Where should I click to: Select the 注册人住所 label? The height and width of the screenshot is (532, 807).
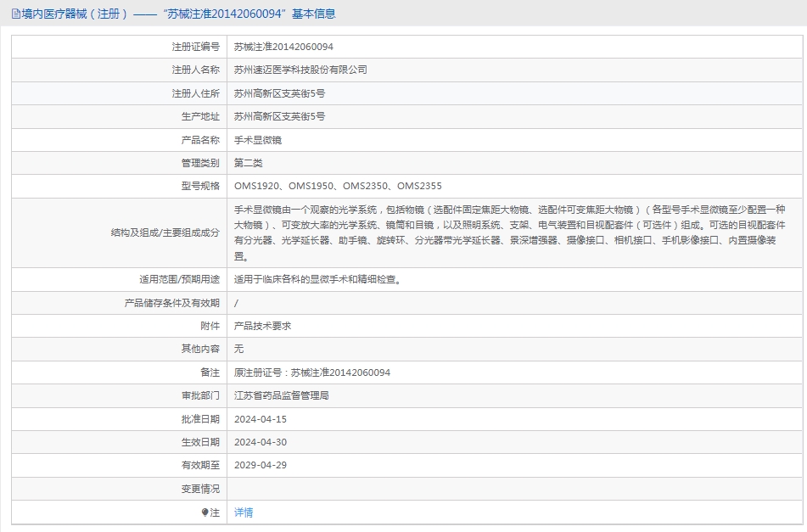coord(195,93)
